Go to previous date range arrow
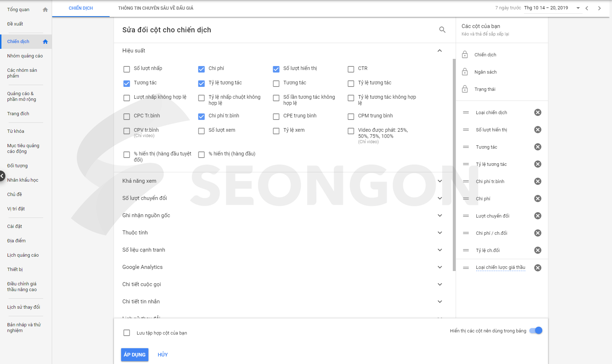The image size is (612, 364). 587,8
